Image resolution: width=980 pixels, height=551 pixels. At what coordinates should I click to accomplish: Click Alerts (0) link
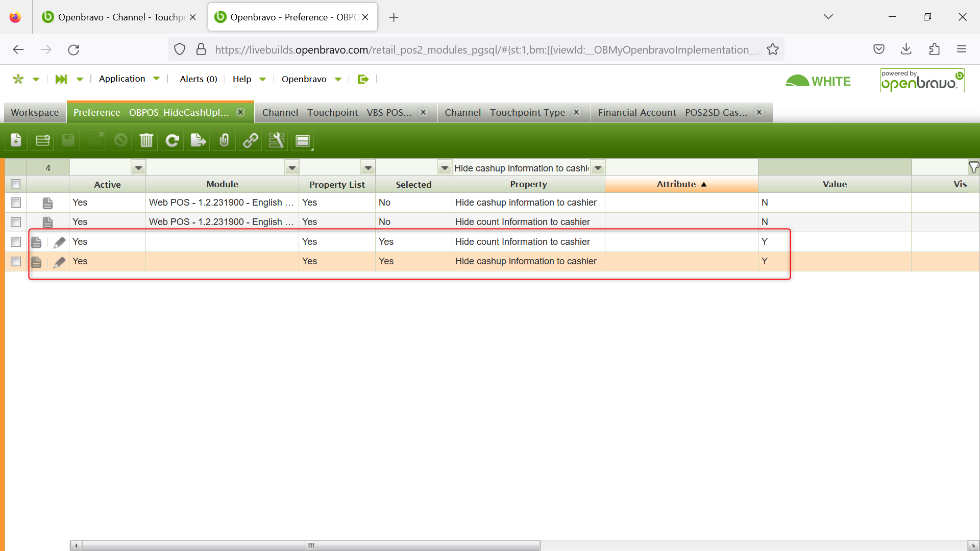(x=198, y=79)
